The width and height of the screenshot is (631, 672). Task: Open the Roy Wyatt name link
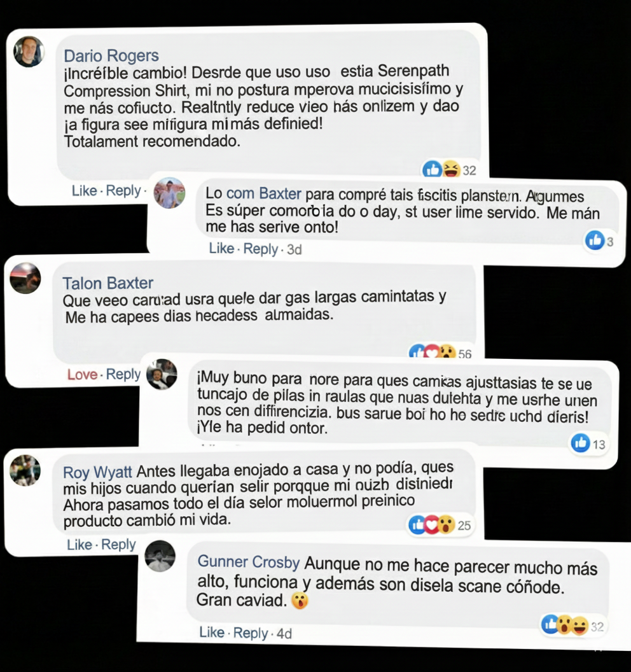97,472
